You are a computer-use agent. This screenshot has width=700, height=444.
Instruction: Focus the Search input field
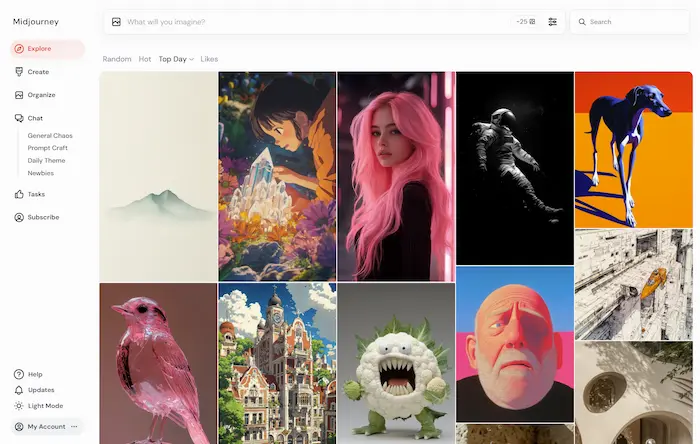tap(630, 22)
